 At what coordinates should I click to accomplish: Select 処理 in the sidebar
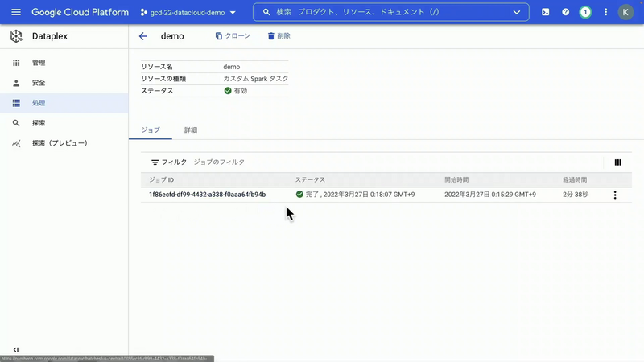click(64, 103)
